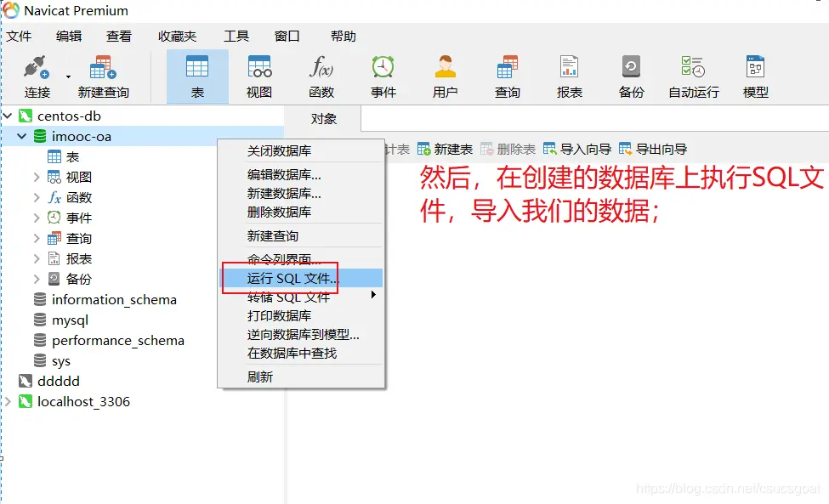
Task: Open the 视图 views toolbar icon
Action: point(259,77)
